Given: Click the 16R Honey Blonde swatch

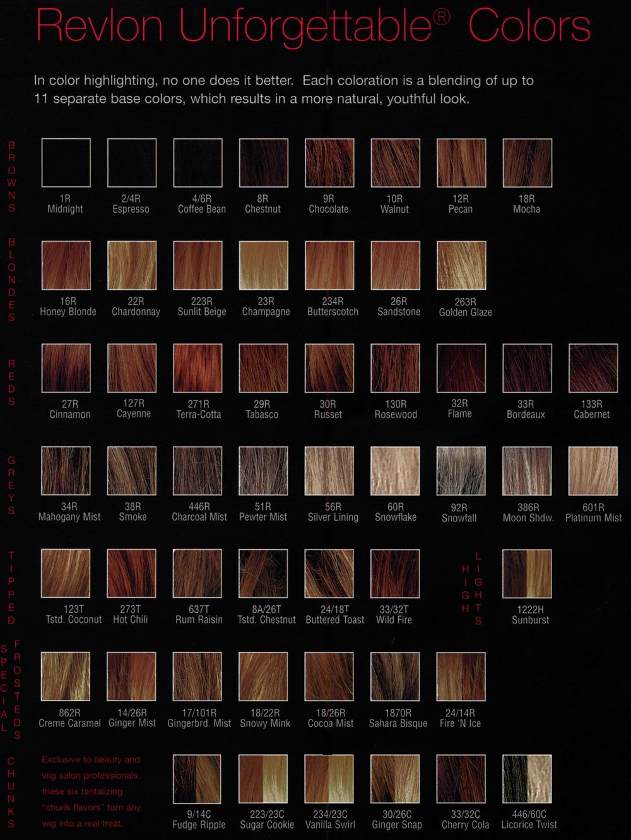Looking at the screenshot, I should (66, 266).
